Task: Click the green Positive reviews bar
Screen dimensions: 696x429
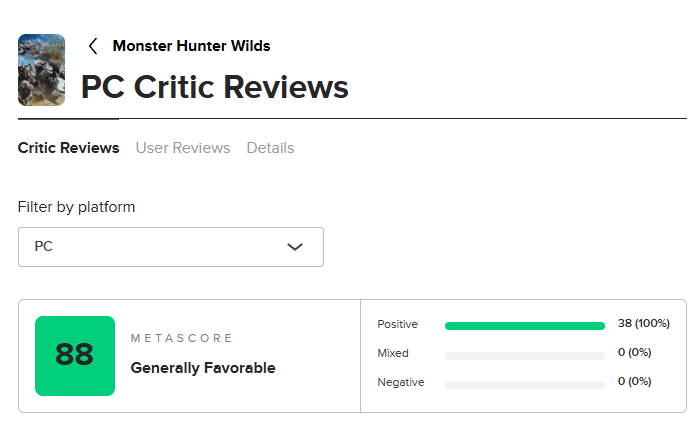Action: pos(524,325)
